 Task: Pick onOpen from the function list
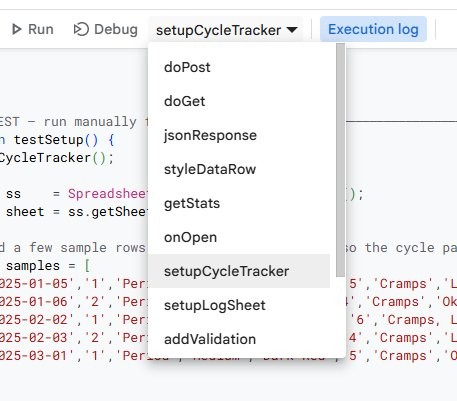[x=239, y=237]
